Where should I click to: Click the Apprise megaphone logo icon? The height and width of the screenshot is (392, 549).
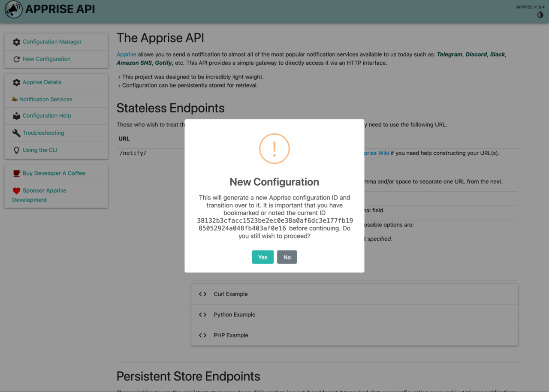click(13, 9)
